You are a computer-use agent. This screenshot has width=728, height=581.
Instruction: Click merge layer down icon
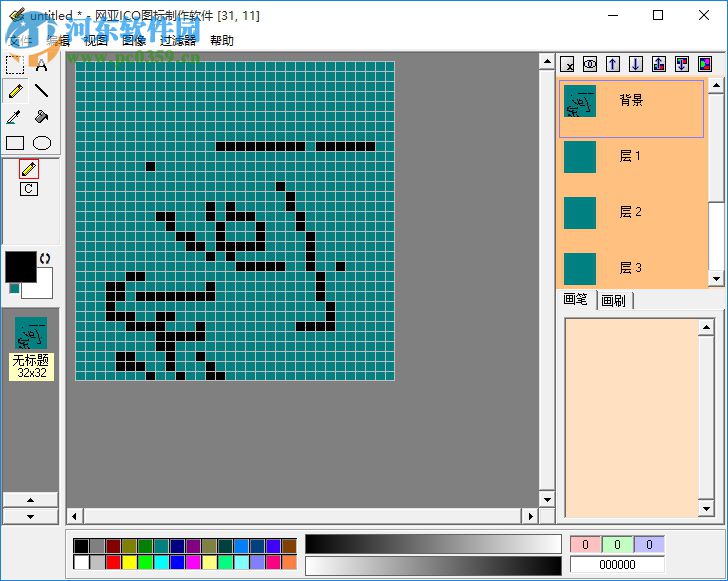coord(682,64)
